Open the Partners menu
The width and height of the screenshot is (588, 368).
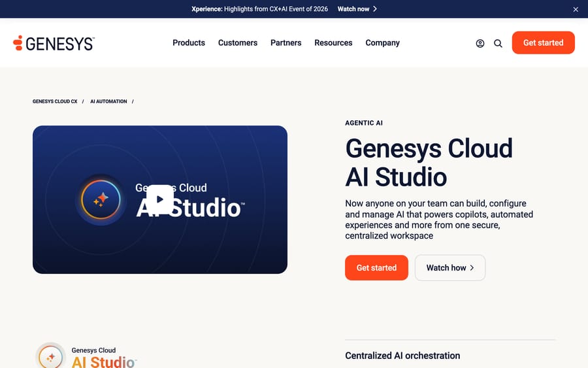[x=286, y=42]
